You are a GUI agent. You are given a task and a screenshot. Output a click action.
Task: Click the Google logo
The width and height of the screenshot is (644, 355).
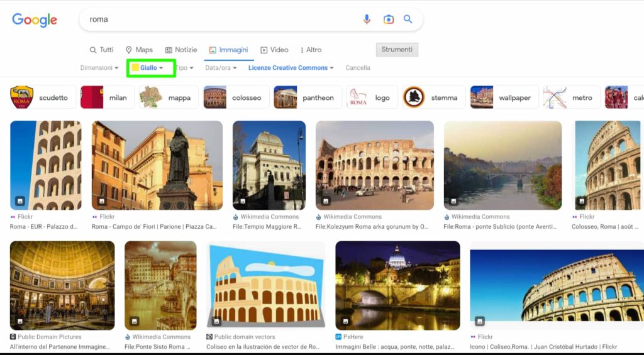(x=35, y=19)
